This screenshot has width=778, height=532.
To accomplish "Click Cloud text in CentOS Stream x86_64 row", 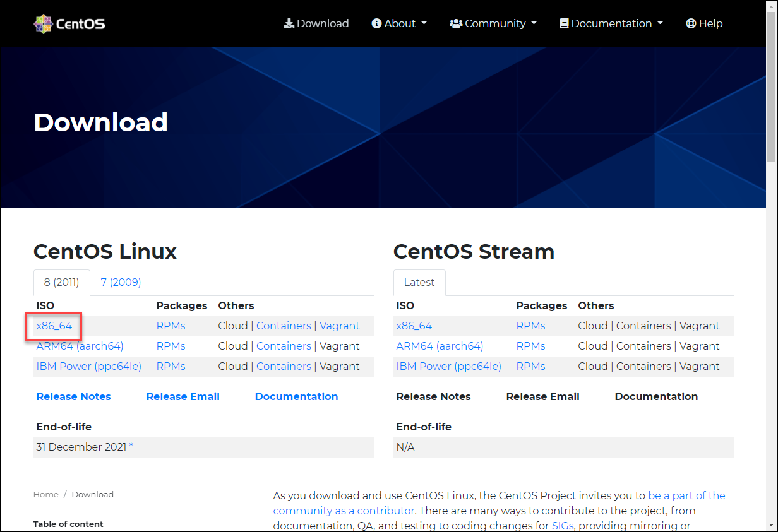I will coord(593,326).
